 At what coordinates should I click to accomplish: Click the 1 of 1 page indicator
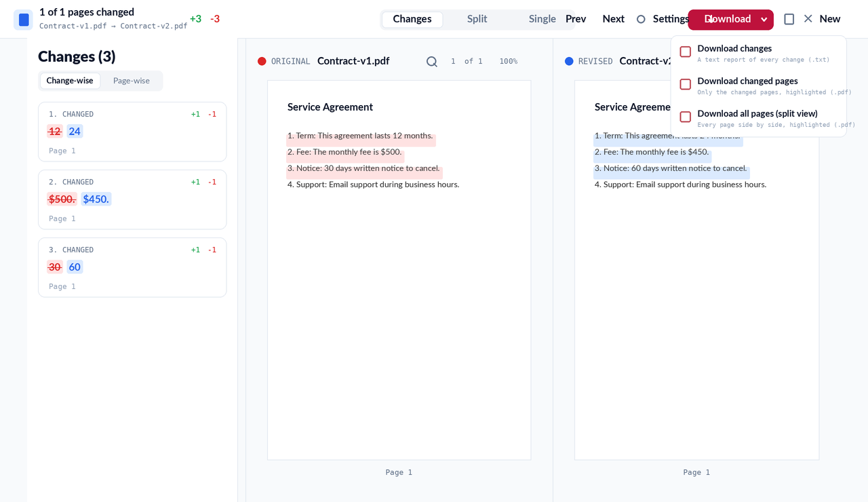pyautogui.click(x=467, y=62)
